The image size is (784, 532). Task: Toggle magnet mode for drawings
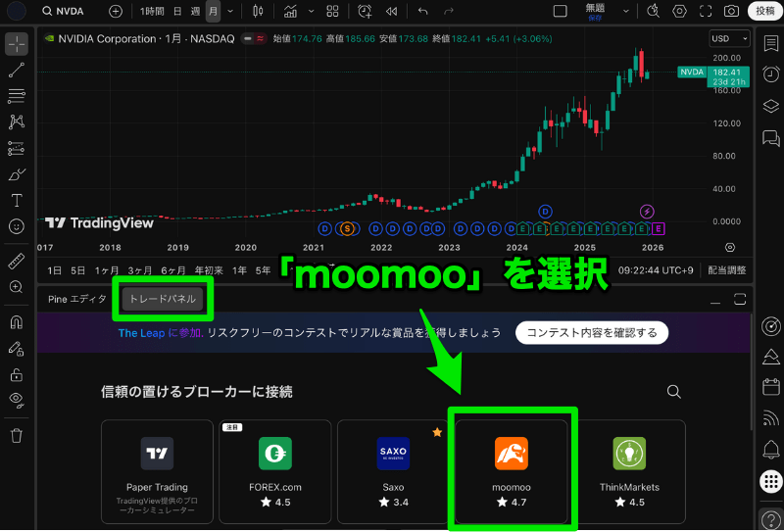17,322
